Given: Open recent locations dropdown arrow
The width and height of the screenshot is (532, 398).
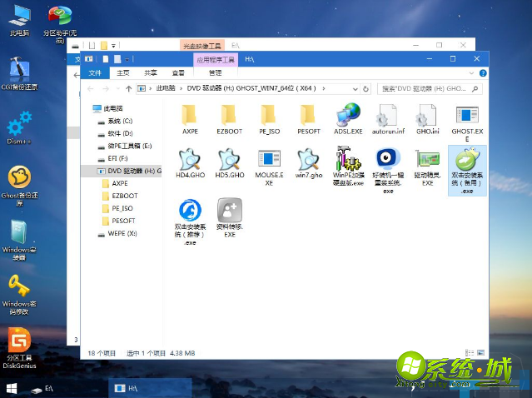Looking at the screenshot, I should [x=117, y=89].
